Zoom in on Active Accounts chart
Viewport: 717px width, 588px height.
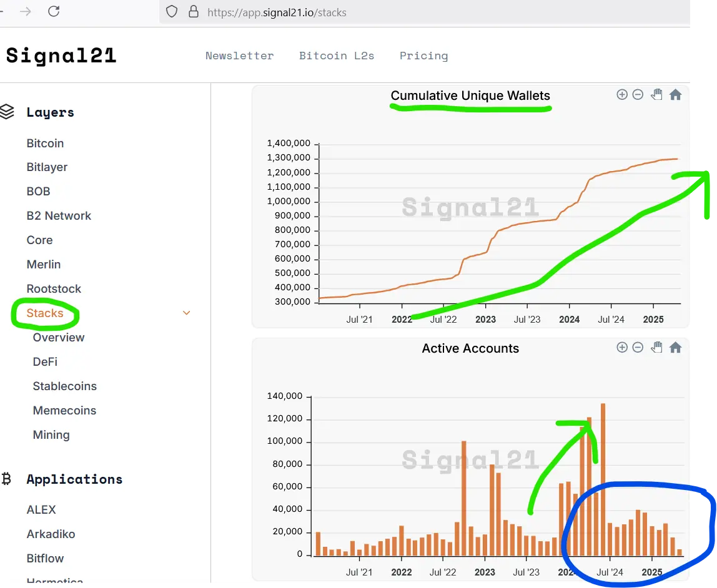(x=622, y=347)
